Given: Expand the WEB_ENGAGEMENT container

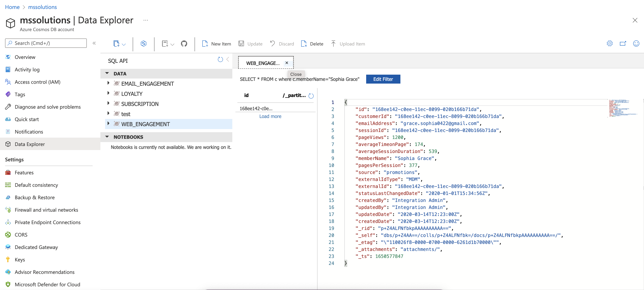Looking at the screenshot, I should tap(108, 123).
